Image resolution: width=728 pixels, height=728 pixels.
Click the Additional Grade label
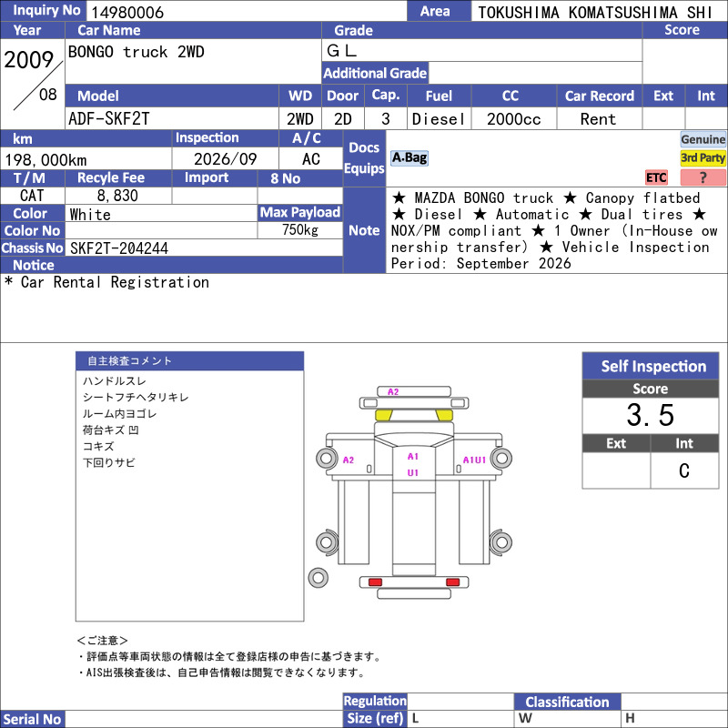tap(375, 73)
